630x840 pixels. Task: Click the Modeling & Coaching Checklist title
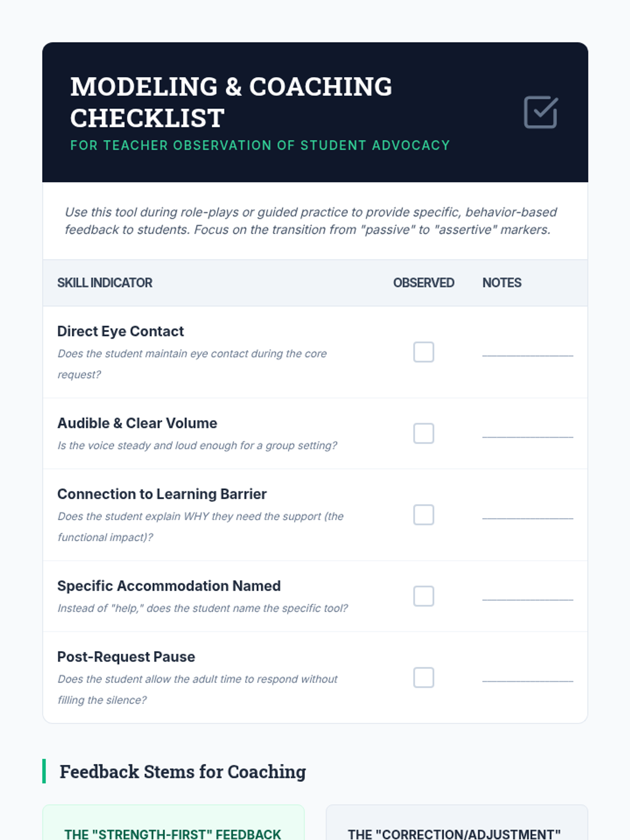[x=231, y=102]
